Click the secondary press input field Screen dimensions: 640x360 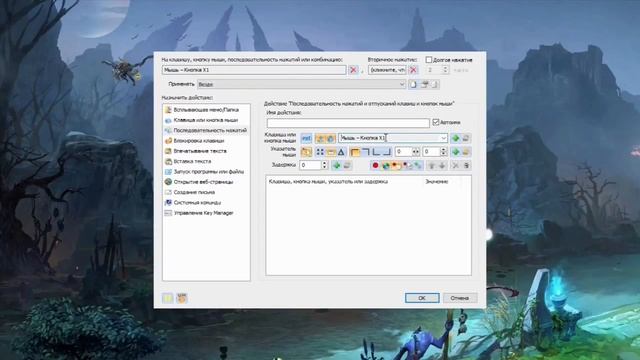pos(387,70)
